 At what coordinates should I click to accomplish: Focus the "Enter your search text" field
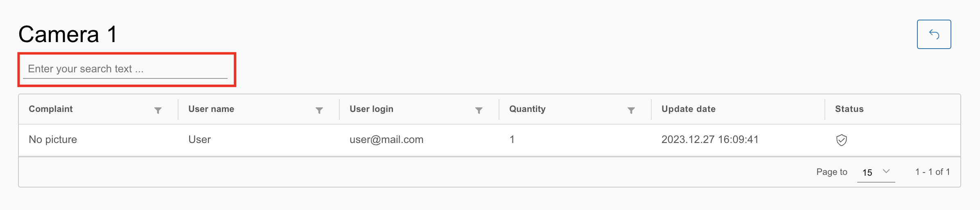point(125,69)
